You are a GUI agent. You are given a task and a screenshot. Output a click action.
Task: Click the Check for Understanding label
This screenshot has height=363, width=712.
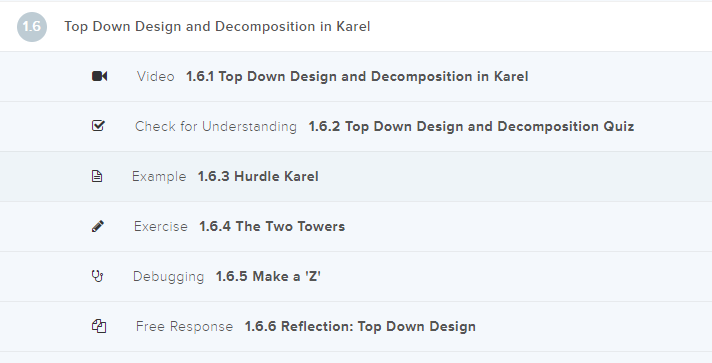[216, 126]
